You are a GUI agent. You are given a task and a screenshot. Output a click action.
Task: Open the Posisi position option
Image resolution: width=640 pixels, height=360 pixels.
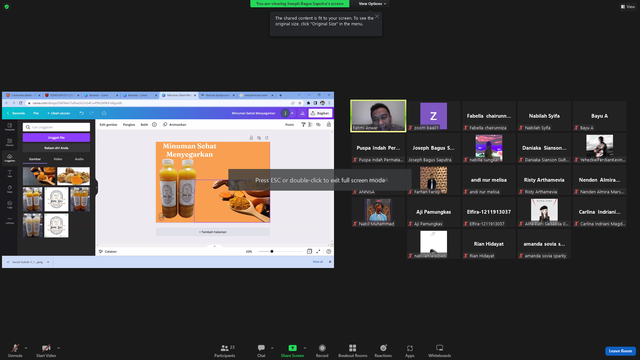pyautogui.click(x=289, y=124)
